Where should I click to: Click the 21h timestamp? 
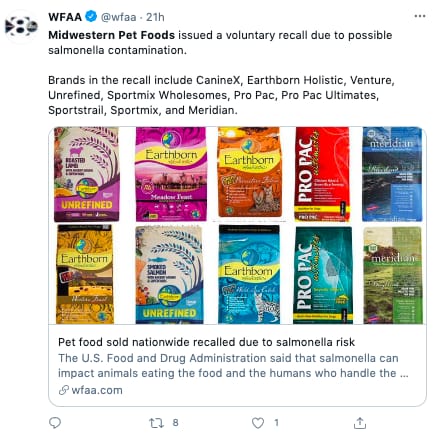[155, 17]
